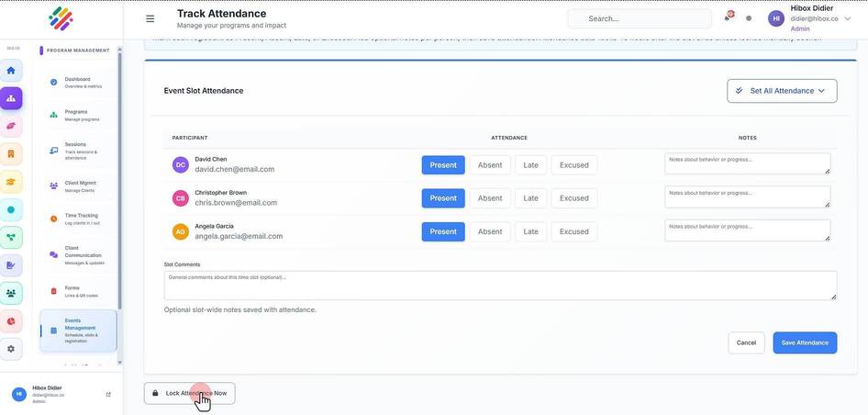This screenshot has width=868, height=415.
Task: Open the teal circle rail icon
Action: (11, 210)
